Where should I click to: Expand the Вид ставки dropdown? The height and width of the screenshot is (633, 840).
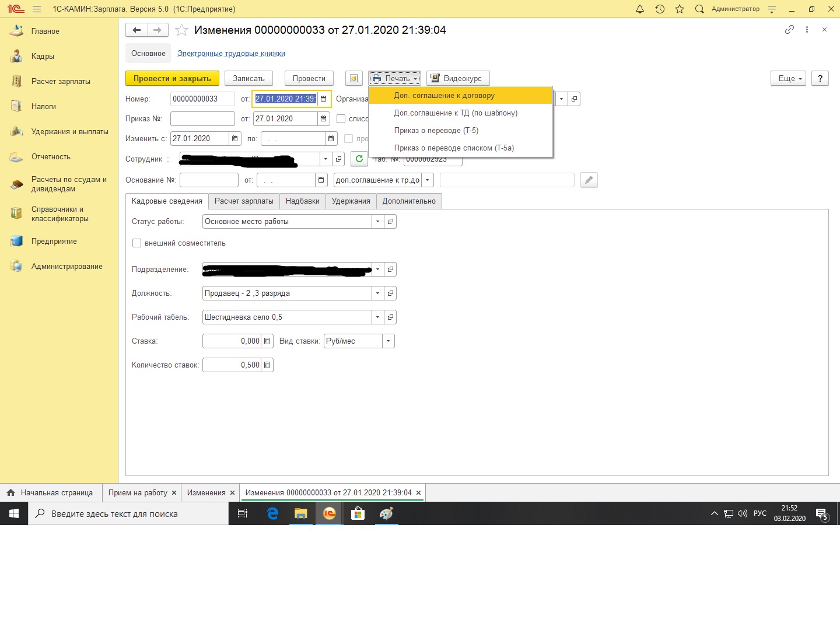pos(388,341)
